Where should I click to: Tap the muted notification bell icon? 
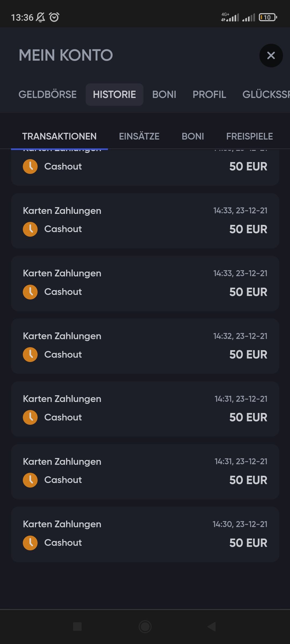(x=41, y=17)
